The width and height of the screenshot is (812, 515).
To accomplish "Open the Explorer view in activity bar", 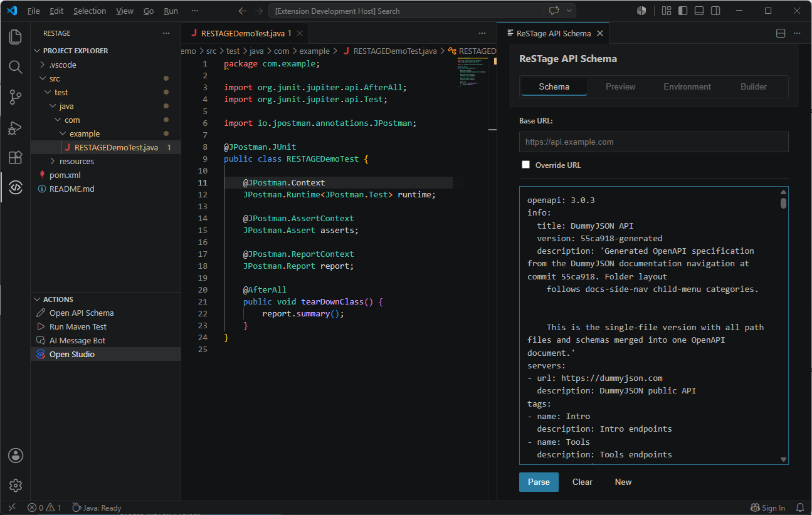I will click(x=15, y=37).
